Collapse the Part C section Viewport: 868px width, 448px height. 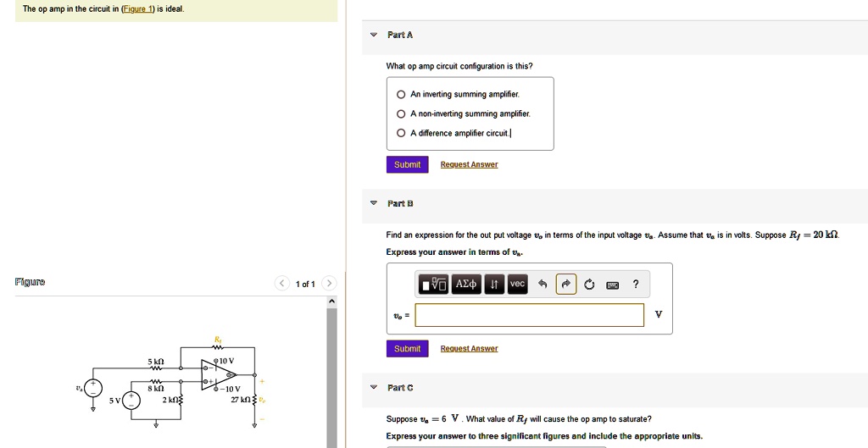(374, 387)
